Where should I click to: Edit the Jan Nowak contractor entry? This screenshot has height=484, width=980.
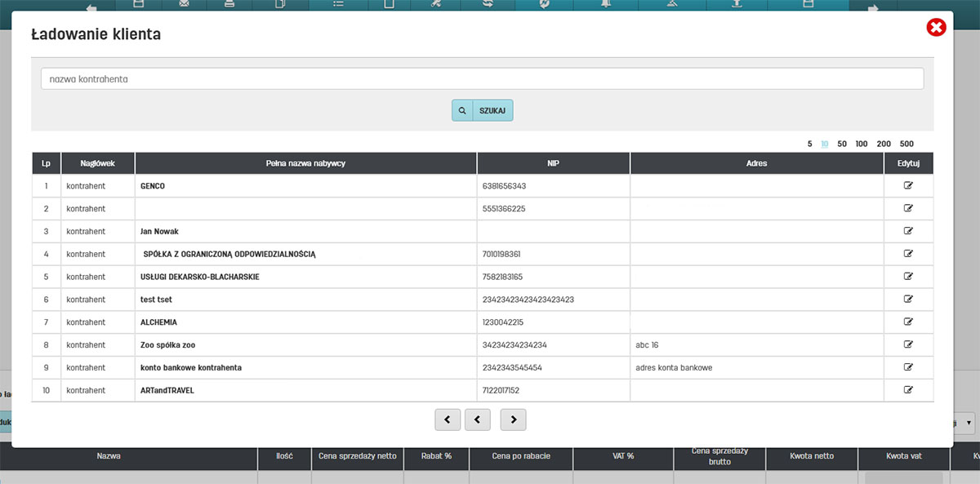(908, 231)
